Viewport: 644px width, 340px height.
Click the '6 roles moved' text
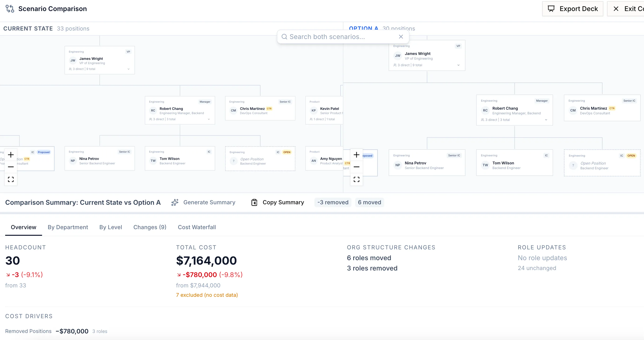tap(369, 258)
